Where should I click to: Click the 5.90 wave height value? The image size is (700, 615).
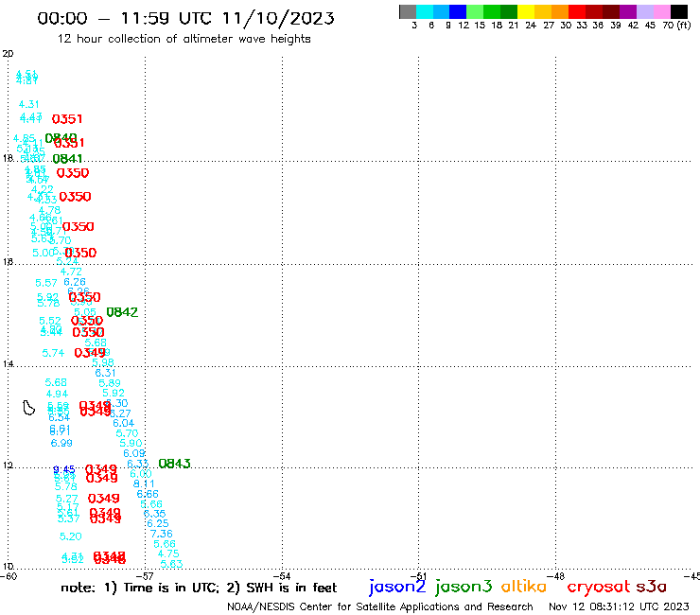point(131,443)
